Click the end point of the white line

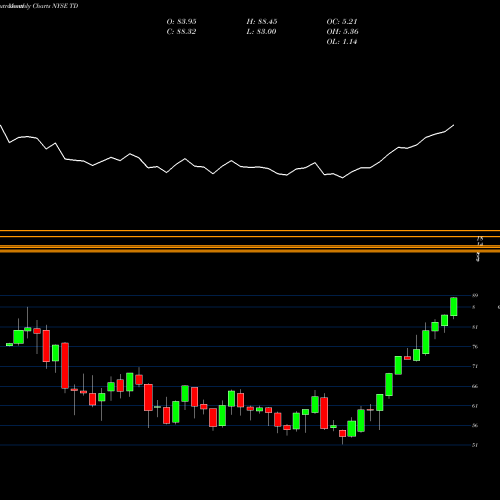coord(454,125)
